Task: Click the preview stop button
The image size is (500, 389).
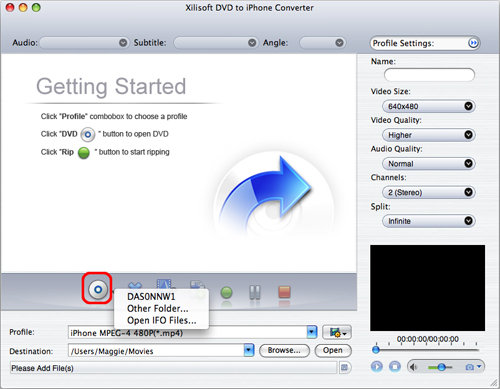Action: tap(395, 367)
